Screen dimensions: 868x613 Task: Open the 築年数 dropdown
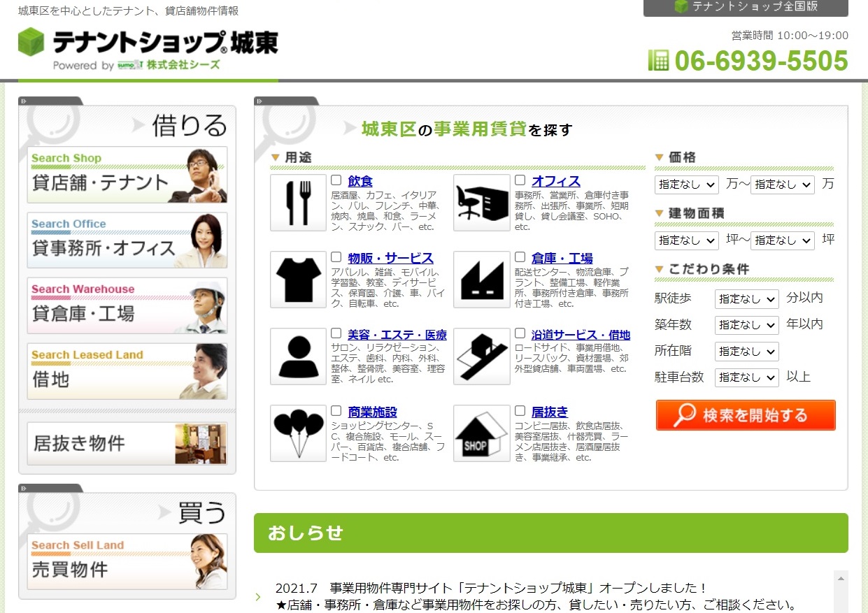coord(746,325)
